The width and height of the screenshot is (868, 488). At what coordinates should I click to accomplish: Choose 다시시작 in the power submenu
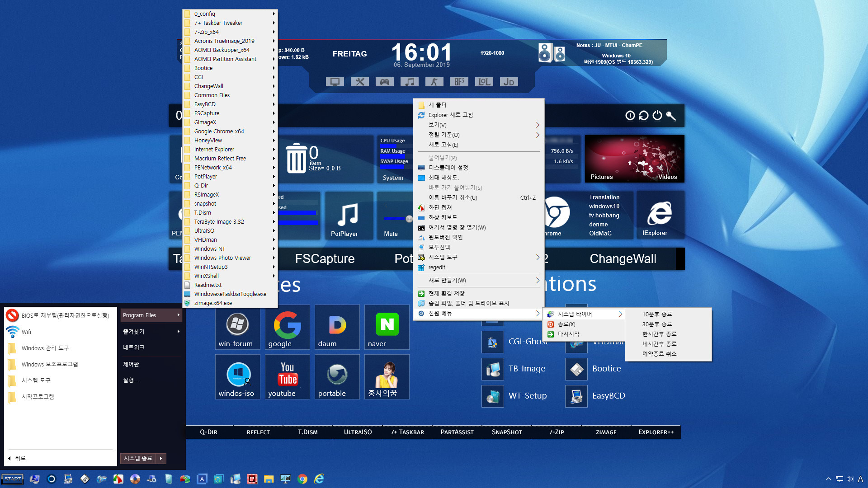tap(585, 334)
